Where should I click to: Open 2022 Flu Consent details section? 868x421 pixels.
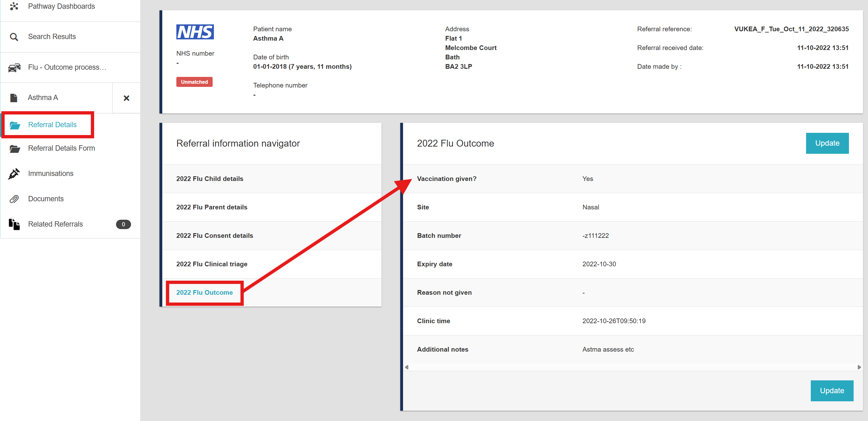(214, 235)
